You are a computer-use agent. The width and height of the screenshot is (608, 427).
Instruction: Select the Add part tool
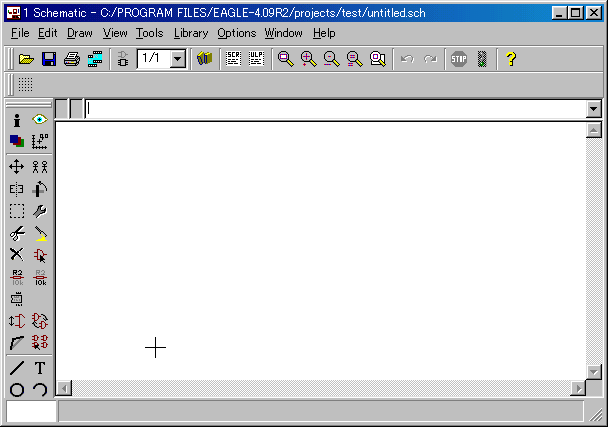pos(40,256)
